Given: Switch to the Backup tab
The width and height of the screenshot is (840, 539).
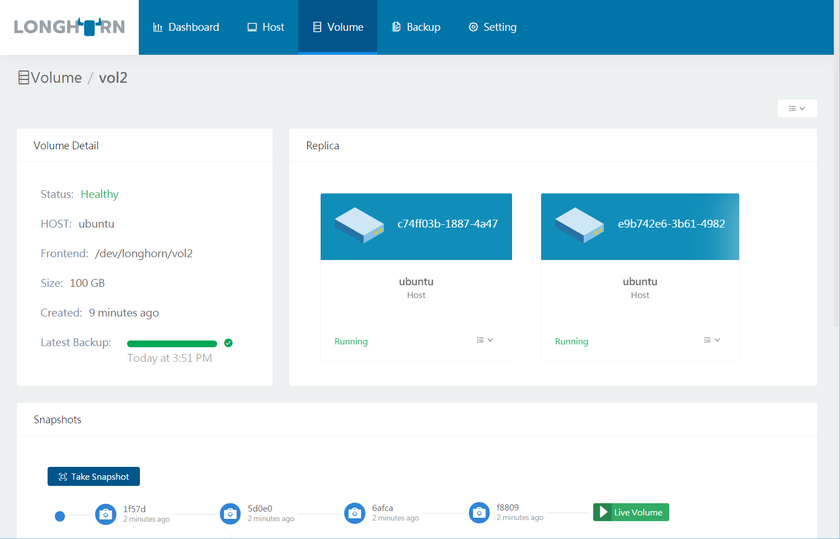Looking at the screenshot, I should click(416, 27).
